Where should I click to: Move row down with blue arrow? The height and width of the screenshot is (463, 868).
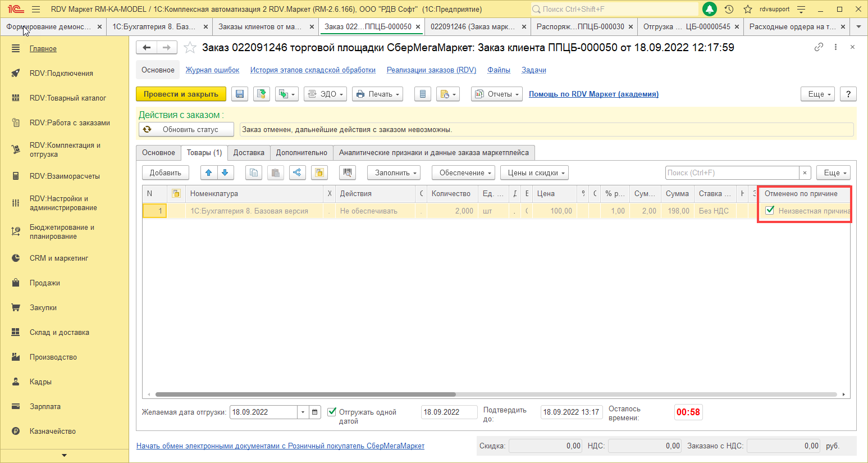pos(225,173)
